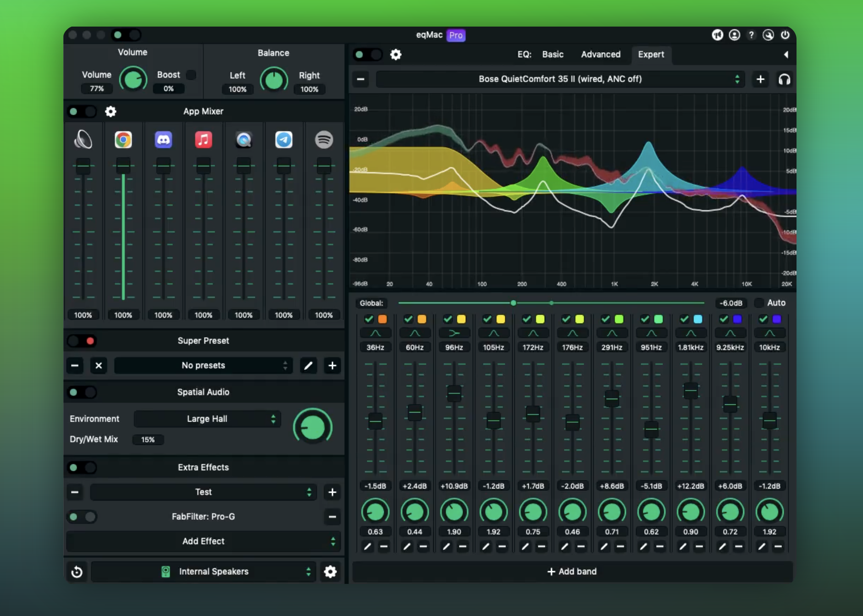
Task: Click the Chrome volume fader in App Mixer
Action: (123, 165)
